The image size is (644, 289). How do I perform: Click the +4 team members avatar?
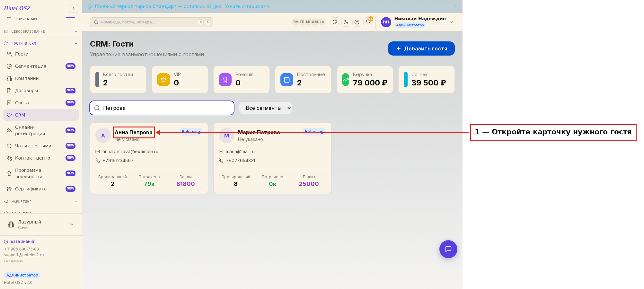(x=322, y=22)
